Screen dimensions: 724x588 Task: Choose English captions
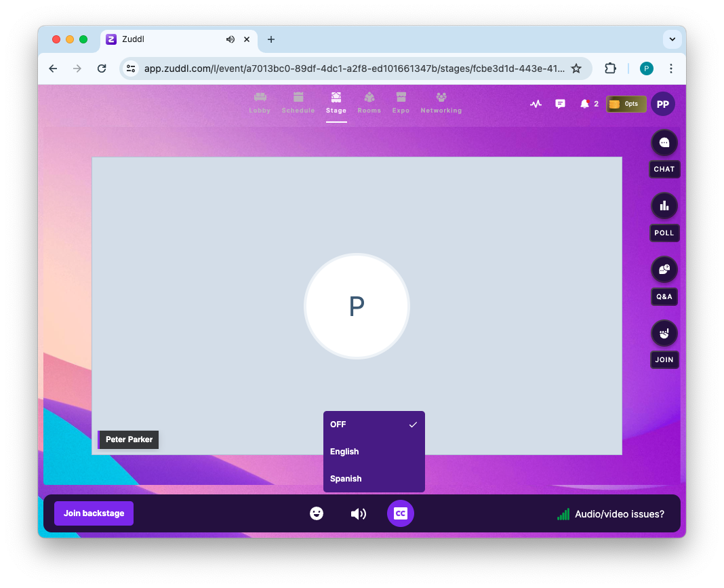tap(374, 452)
